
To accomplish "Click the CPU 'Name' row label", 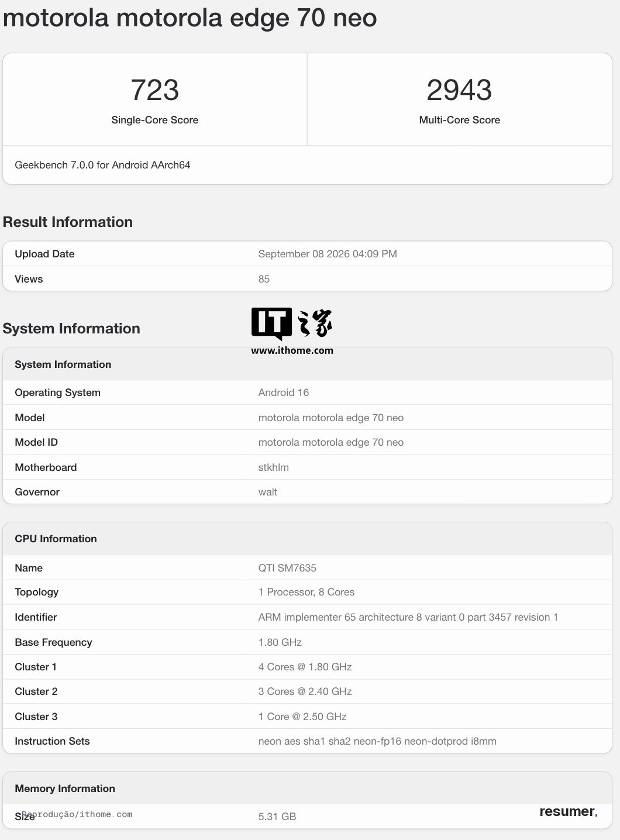I will pyautogui.click(x=29, y=568).
